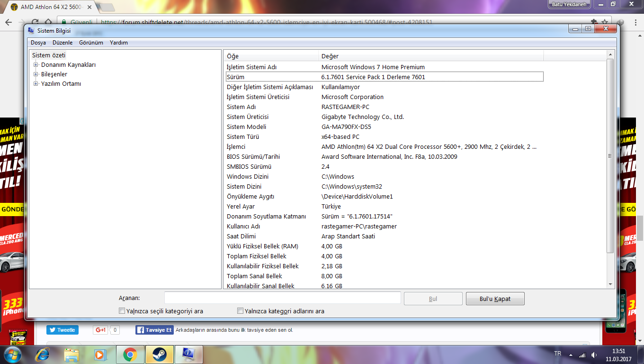Close the Sistem Bilgisi window
This screenshot has height=364, width=644.
tap(605, 29)
